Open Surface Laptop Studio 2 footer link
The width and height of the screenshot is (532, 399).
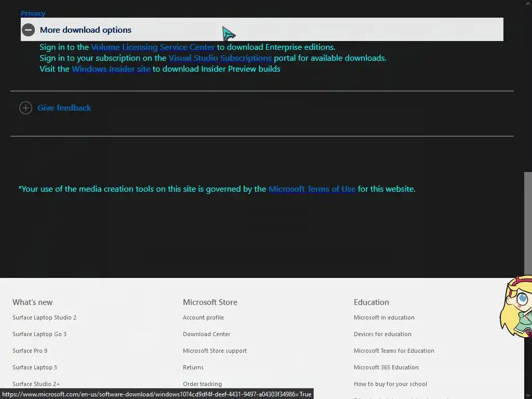click(45, 317)
